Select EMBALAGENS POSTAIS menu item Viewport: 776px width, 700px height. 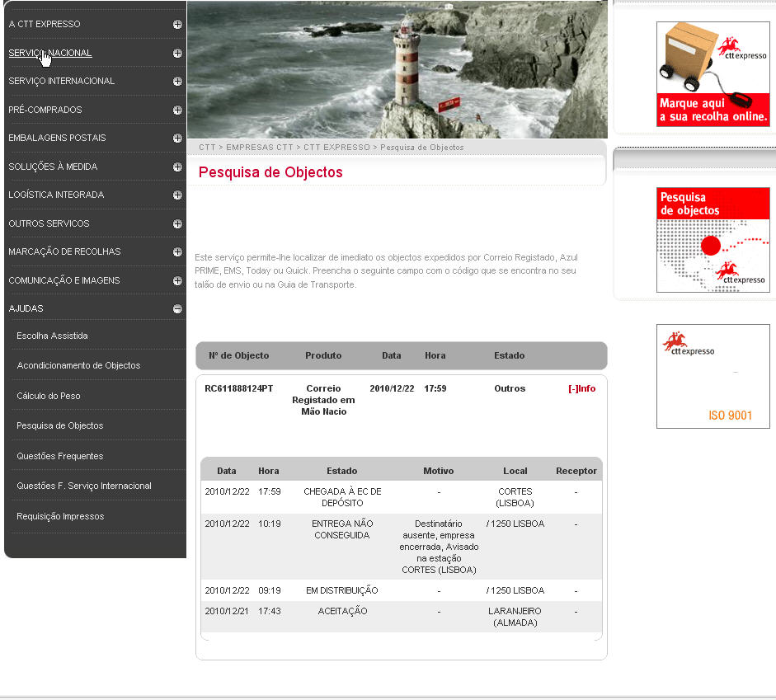(57, 138)
